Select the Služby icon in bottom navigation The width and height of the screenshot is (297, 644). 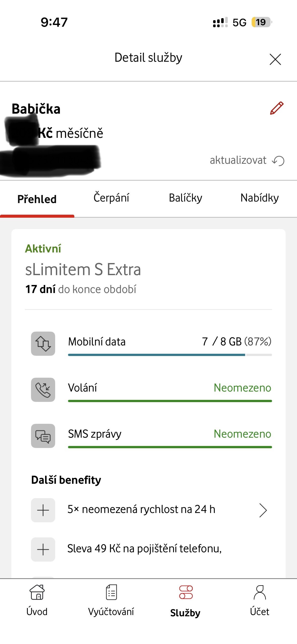coord(186,592)
